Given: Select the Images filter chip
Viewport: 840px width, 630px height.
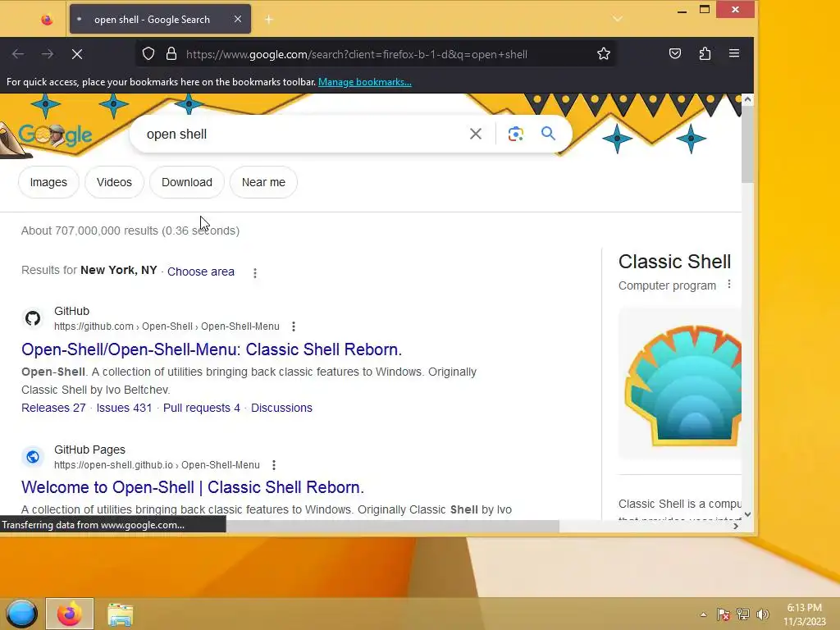Looking at the screenshot, I should [48, 182].
